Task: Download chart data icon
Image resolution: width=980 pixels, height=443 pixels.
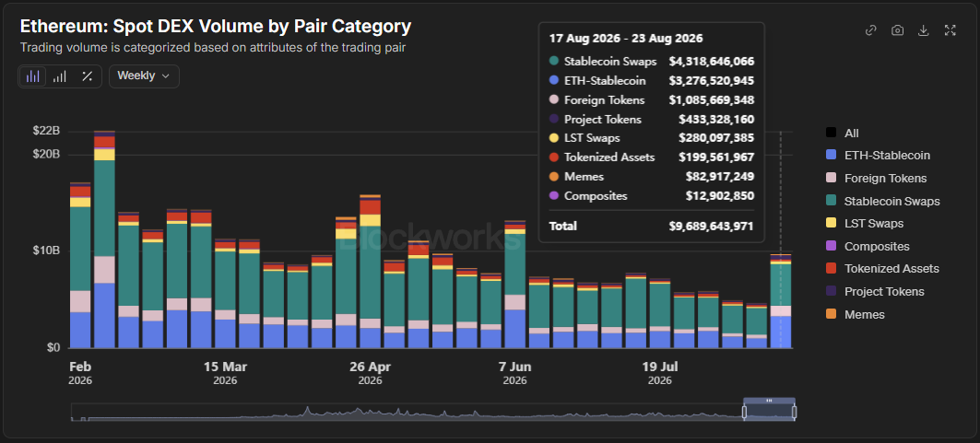Action: 924,30
